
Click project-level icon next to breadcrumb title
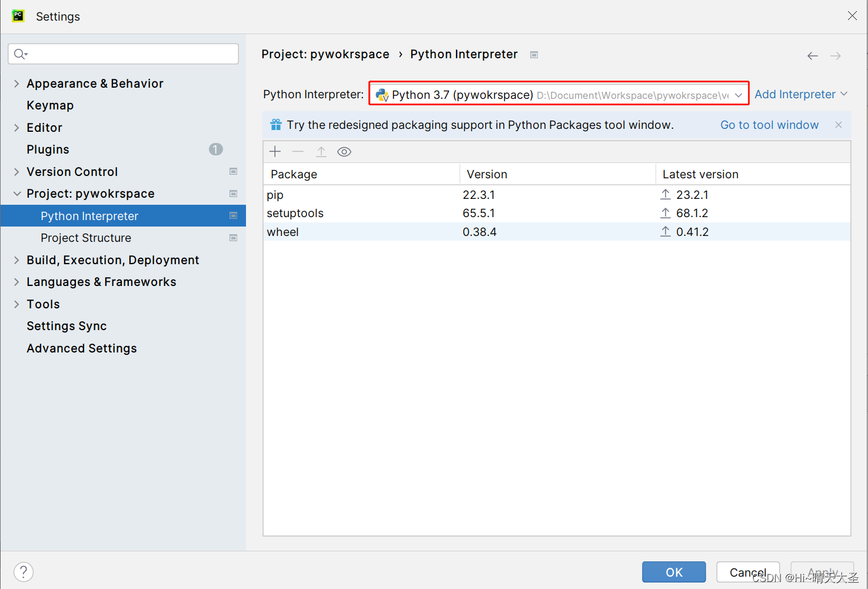pos(534,55)
